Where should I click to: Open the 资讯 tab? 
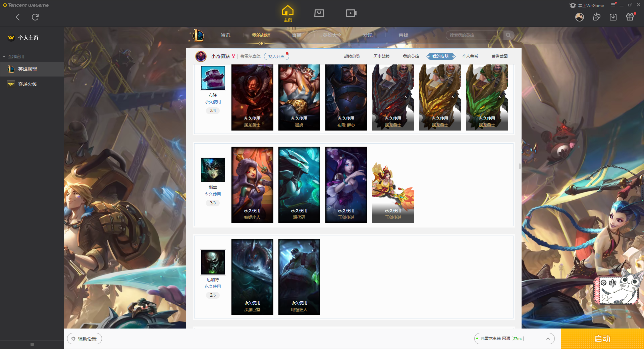225,35
